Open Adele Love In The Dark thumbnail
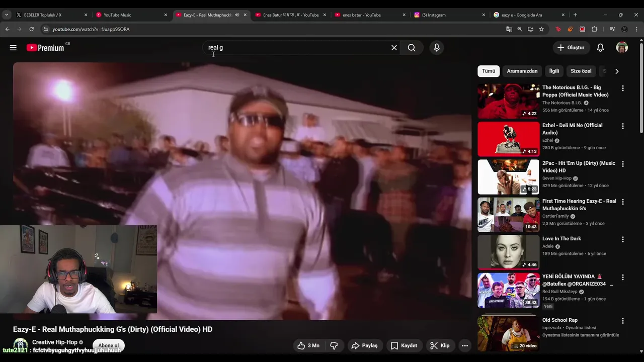Screen dimensions: 644x362 click(x=508, y=252)
